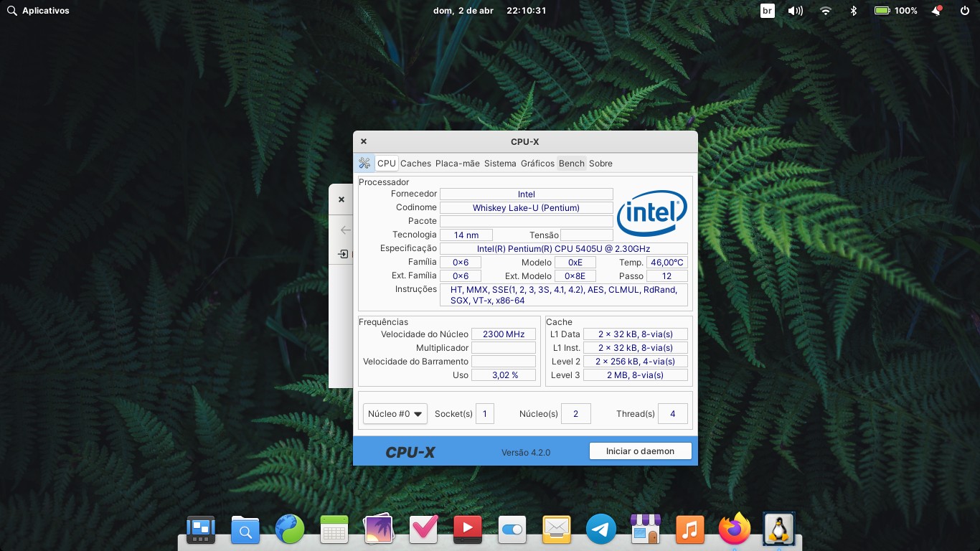980x551 pixels.
Task: Show the Sobre tab
Action: click(x=601, y=164)
